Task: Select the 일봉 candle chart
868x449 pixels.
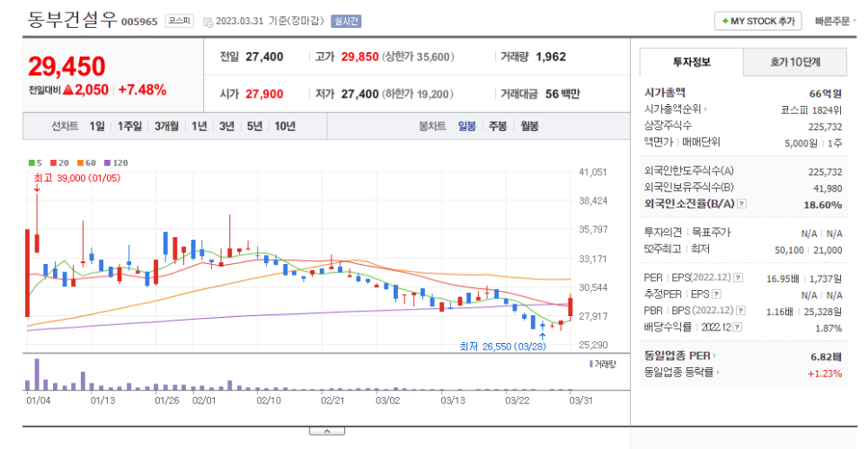Action: point(466,126)
